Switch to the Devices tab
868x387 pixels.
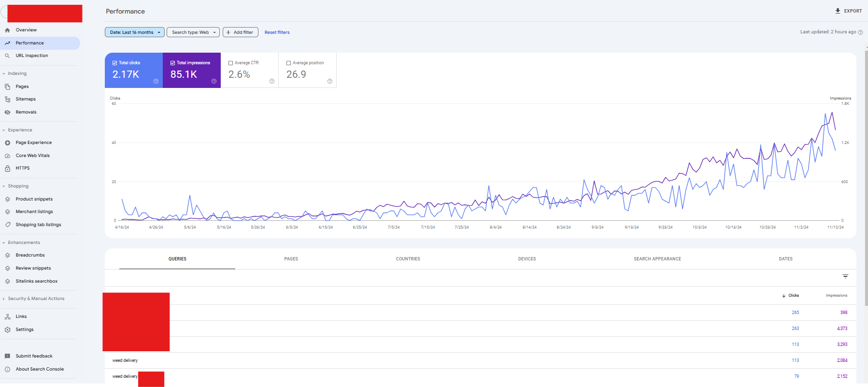[527, 259]
